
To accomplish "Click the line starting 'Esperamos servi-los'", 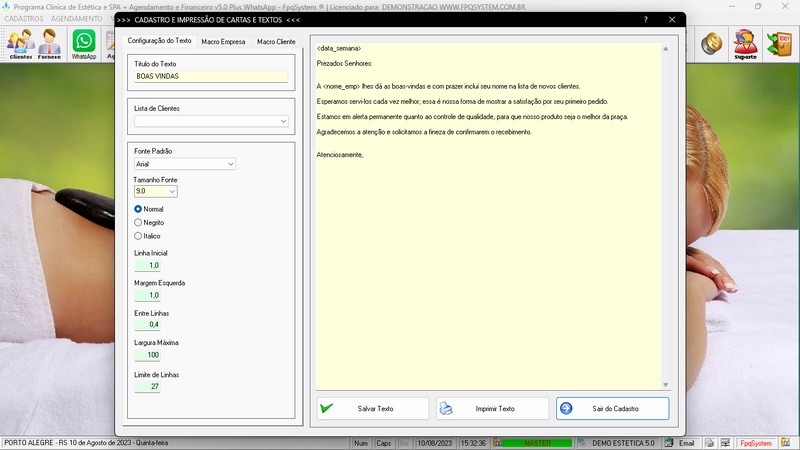I will (x=462, y=102).
